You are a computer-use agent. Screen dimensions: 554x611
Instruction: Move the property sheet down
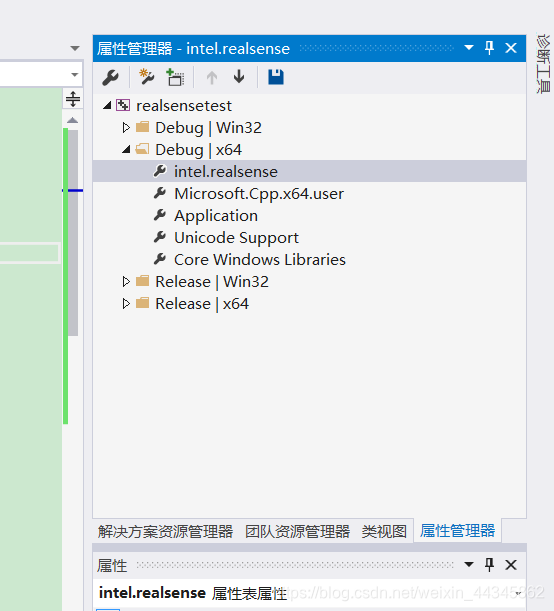(x=239, y=77)
